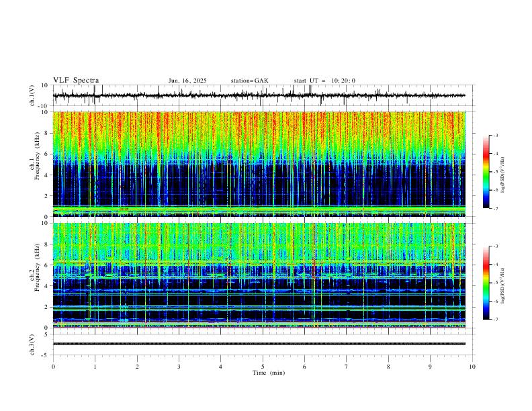Click the "Time (min)" x-axis label
This screenshot has height=411, width=532.
[x=269, y=373]
